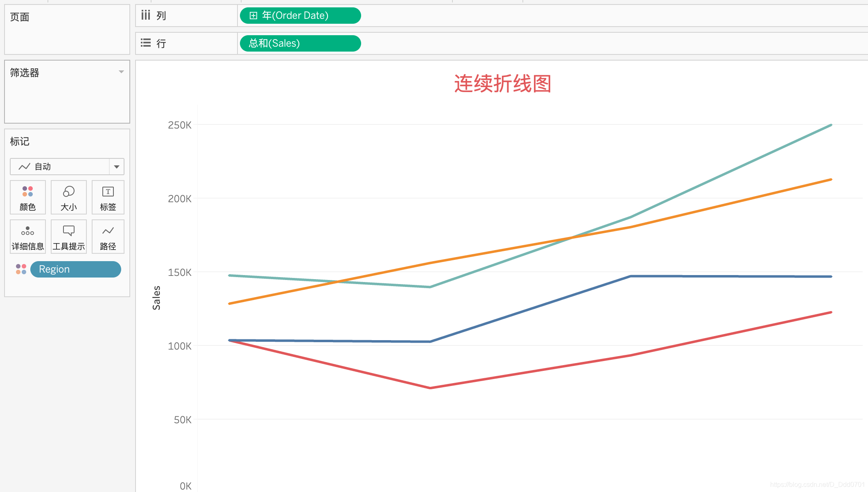The width and height of the screenshot is (868, 492).
Task: Click the Filters (筛选器) shelf title
Action: click(25, 73)
